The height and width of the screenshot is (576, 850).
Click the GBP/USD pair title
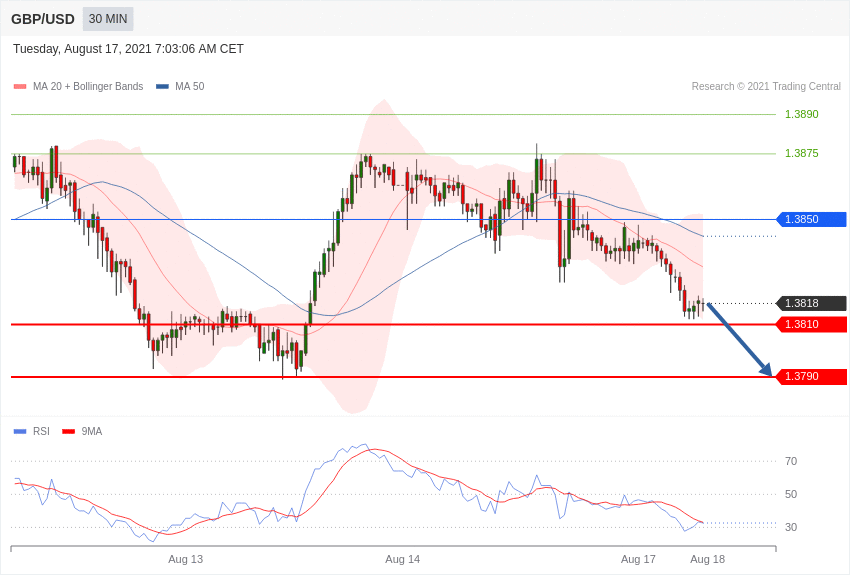[43, 19]
